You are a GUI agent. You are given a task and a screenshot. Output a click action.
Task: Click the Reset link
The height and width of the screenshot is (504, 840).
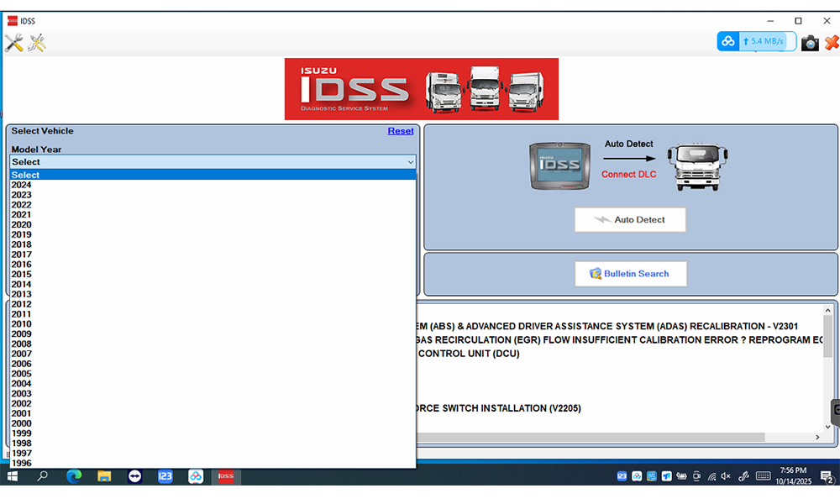[400, 131]
